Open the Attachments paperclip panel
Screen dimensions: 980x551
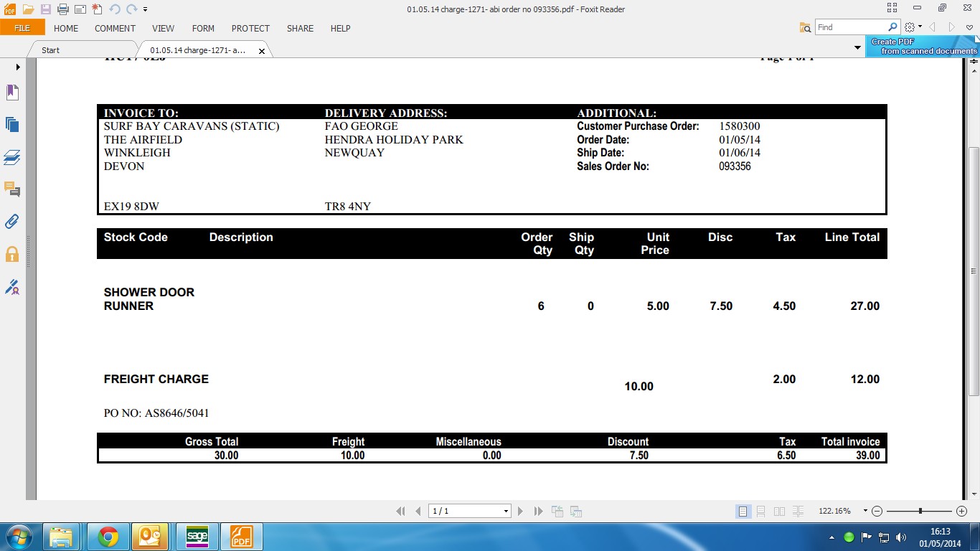[x=12, y=222]
